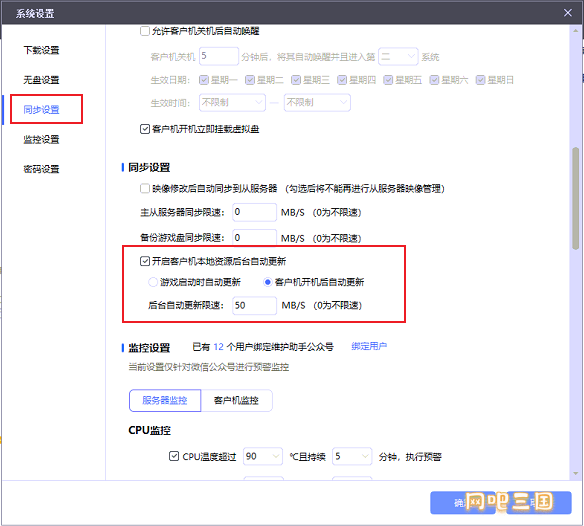Switch to the 客户机监控 tab
This screenshot has width=584, height=526.
click(237, 400)
